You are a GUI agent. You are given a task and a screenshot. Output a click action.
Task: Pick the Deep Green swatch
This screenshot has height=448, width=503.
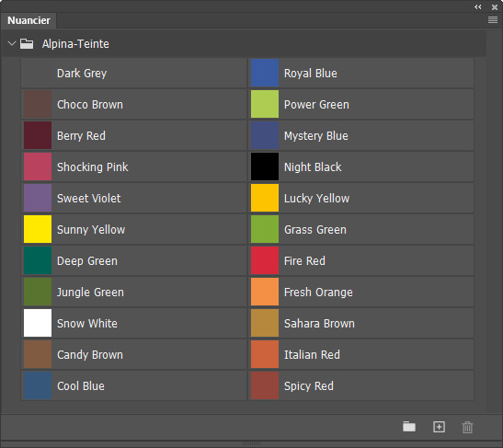click(38, 260)
